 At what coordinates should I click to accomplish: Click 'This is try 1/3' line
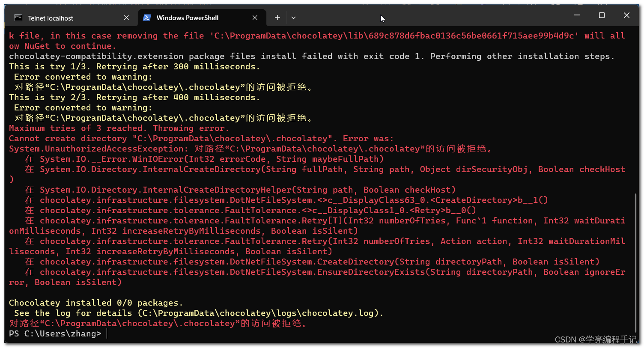coord(134,66)
